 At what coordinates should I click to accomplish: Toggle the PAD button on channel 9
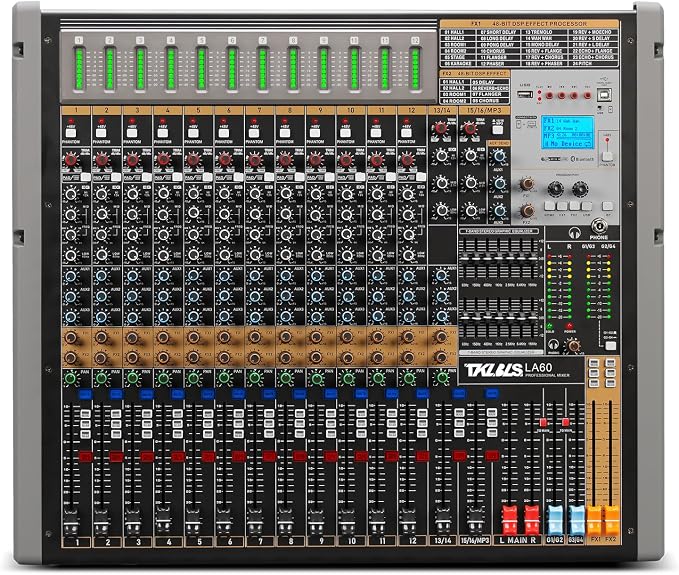(x=329, y=177)
